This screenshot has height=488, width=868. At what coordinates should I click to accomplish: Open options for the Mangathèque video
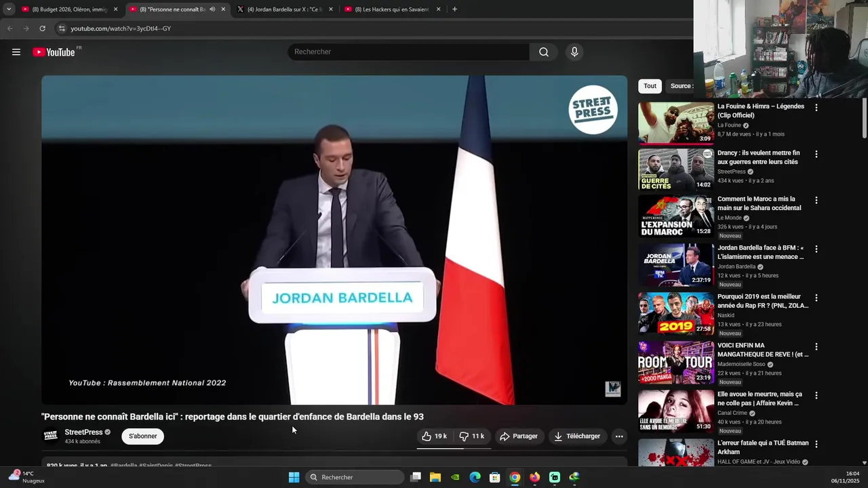pyautogui.click(x=816, y=346)
